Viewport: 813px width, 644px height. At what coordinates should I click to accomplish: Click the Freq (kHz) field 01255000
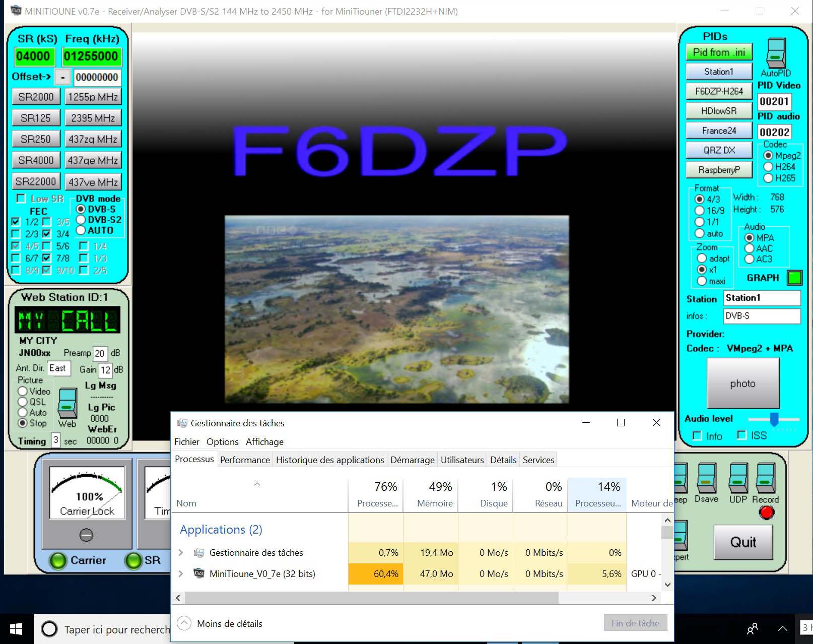91,56
